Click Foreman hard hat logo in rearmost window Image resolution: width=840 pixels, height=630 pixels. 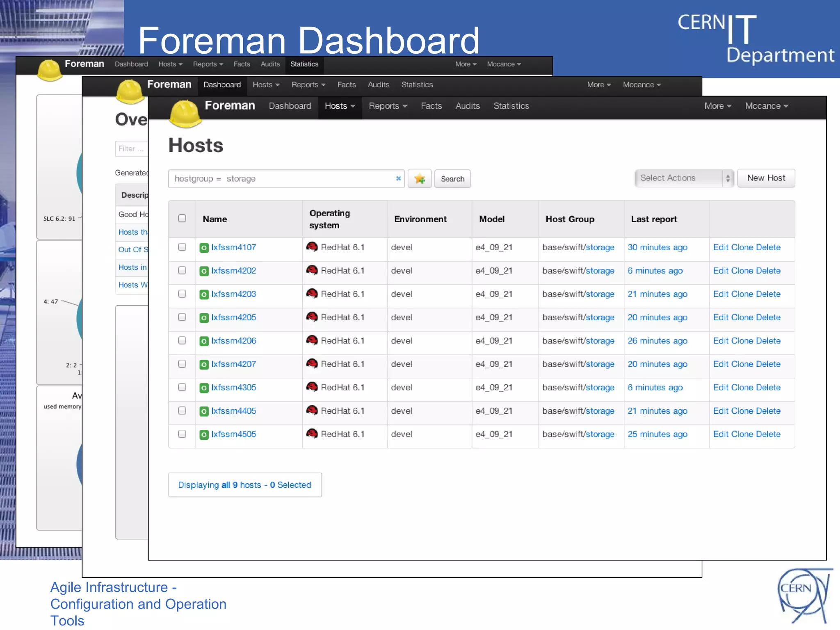click(x=50, y=70)
